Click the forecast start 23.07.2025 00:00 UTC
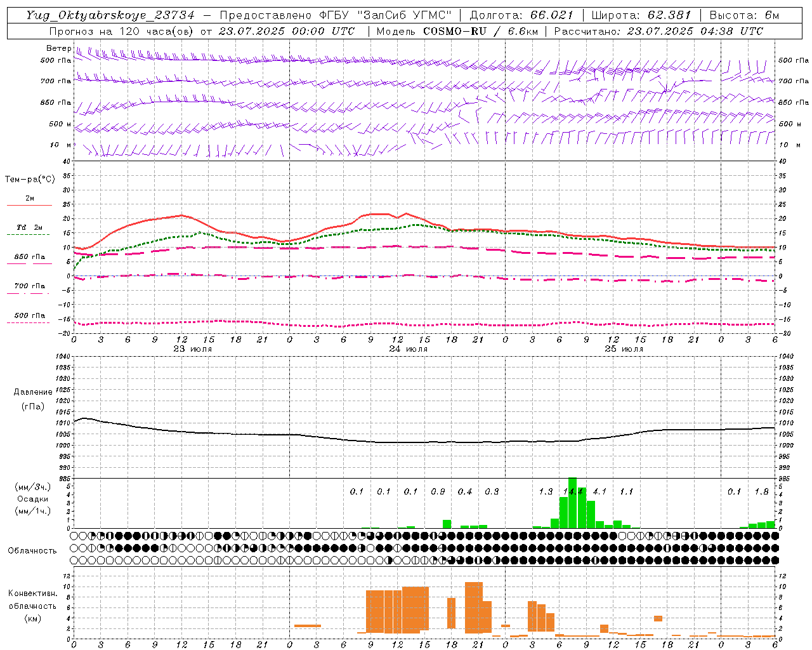Viewport: 812px width, 650px height. [287, 31]
